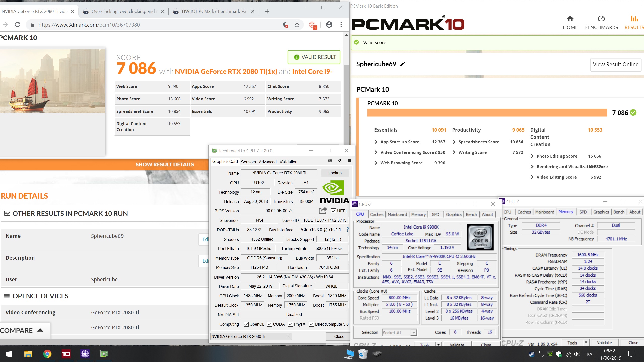This screenshot has width=644, height=362.
Task: Switch to Sensors tab in GPU-Z
Action: [x=248, y=162]
